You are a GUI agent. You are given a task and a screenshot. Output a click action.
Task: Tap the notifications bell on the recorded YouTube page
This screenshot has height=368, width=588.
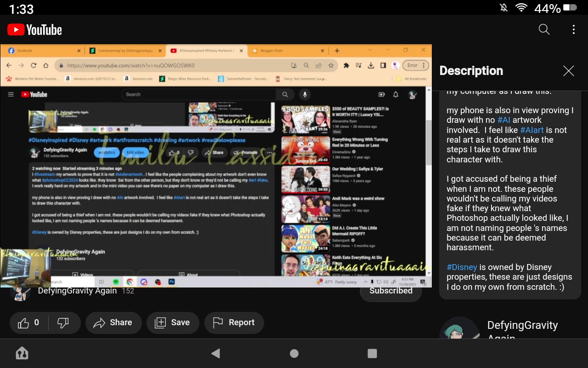tap(396, 94)
